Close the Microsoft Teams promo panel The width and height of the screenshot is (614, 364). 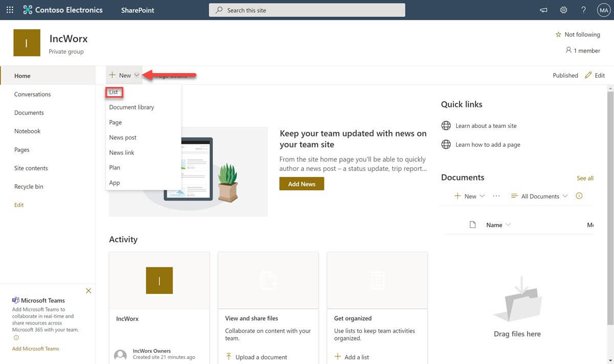89,290
